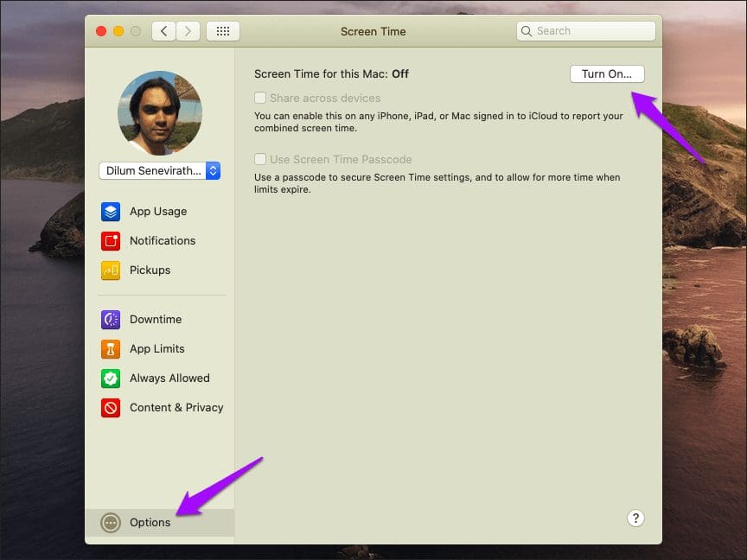Toggle Share across devices checkbox

click(x=260, y=99)
